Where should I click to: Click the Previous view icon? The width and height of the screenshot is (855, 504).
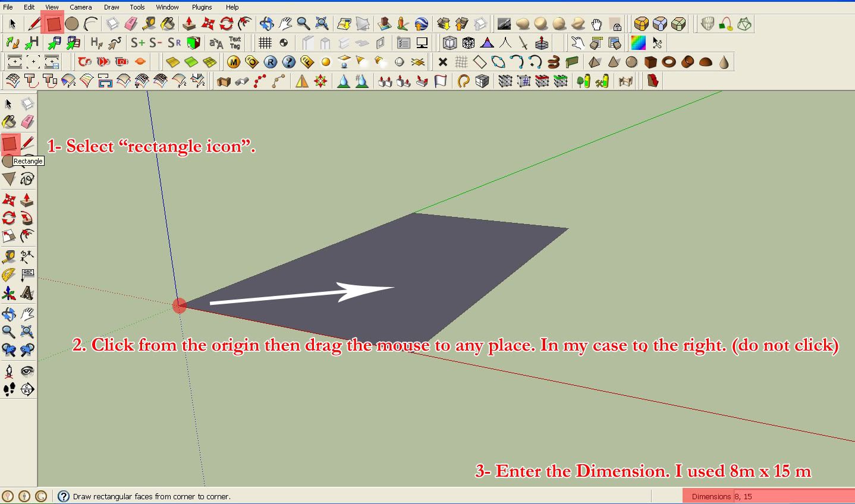9,349
